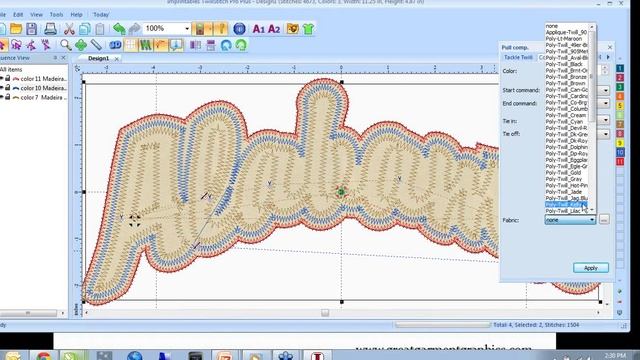Toggle lock on color 10 Madeira item
This screenshot has height=360, width=640.
(x=8, y=88)
